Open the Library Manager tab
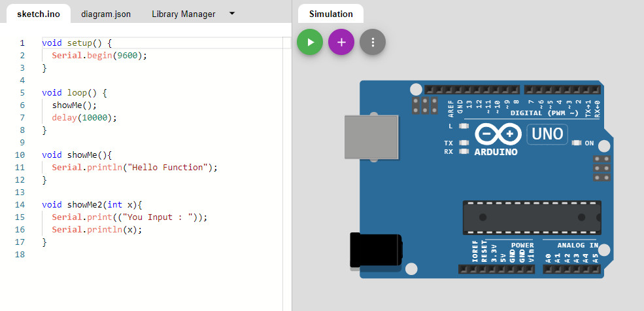This screenshot has height=311, width=644. [x=184, y=14]
